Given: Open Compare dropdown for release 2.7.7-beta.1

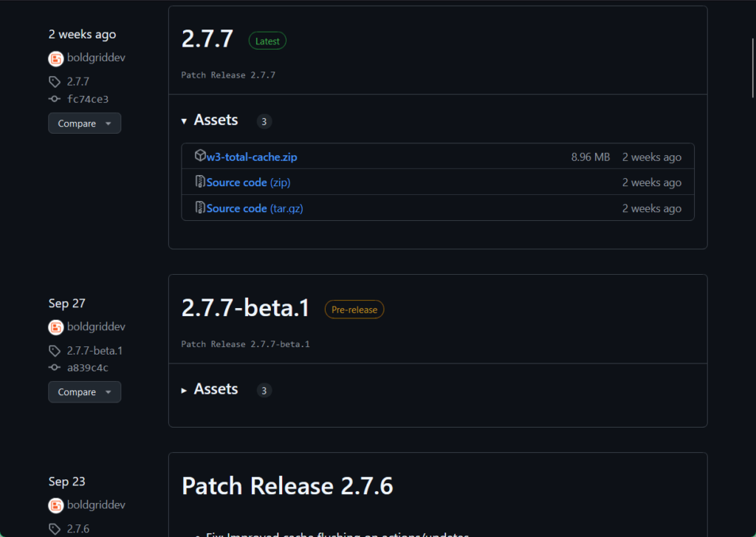Looking at the screenshot, I should 84,391.
